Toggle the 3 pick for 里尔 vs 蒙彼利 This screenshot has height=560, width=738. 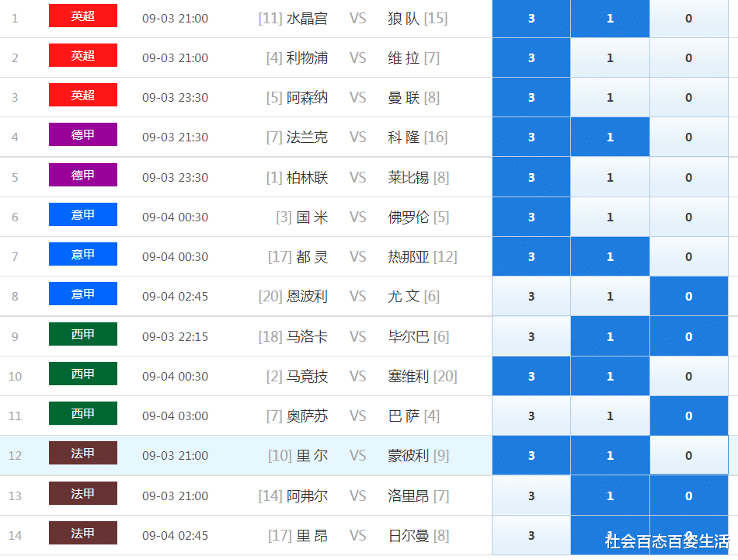pyautogui.click(x=531, y=455)
